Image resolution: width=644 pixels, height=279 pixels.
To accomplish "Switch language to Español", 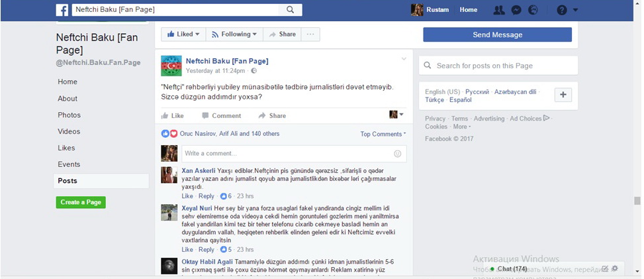I will (461, 100).
